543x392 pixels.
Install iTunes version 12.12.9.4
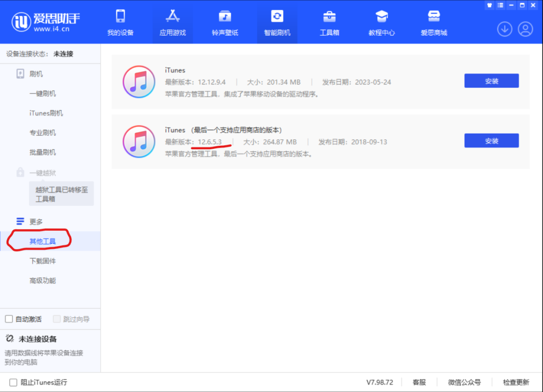pyautogui.click(x=491, y=81)
